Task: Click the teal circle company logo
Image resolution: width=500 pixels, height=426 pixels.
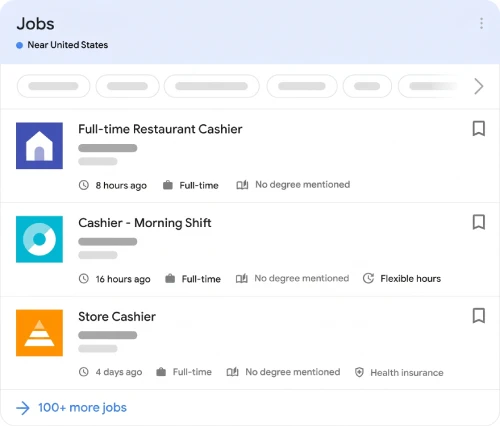Action: [x=39, y=239]
